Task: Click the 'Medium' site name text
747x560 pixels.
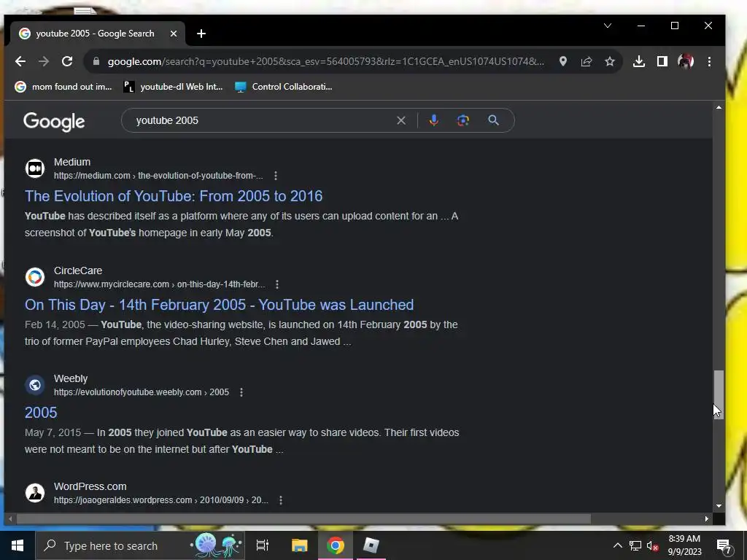Action: 72,162
